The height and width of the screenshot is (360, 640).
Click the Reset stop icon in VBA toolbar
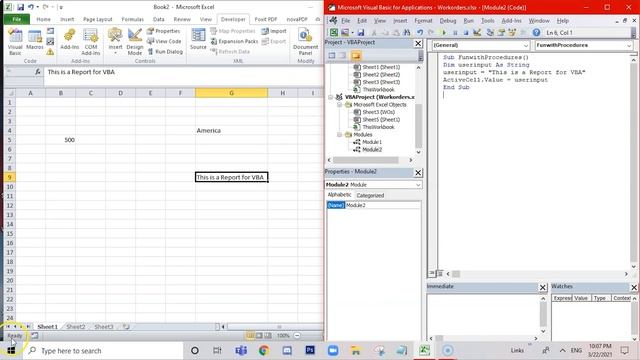(466, 33)
